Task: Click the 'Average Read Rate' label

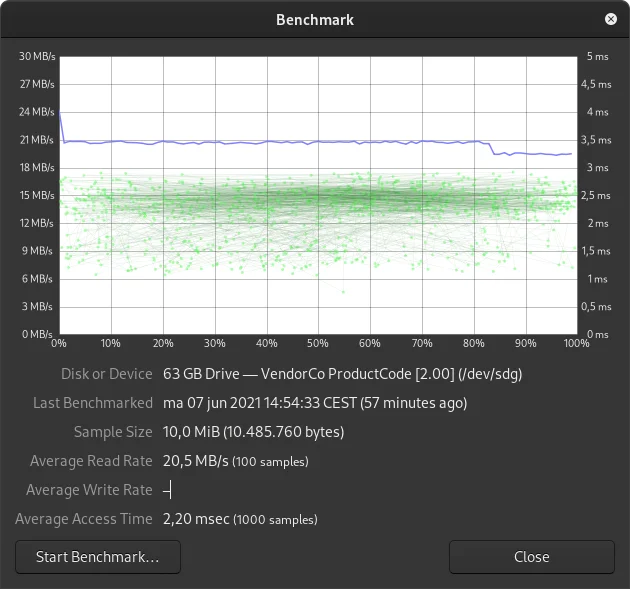Action: [91, 461]
